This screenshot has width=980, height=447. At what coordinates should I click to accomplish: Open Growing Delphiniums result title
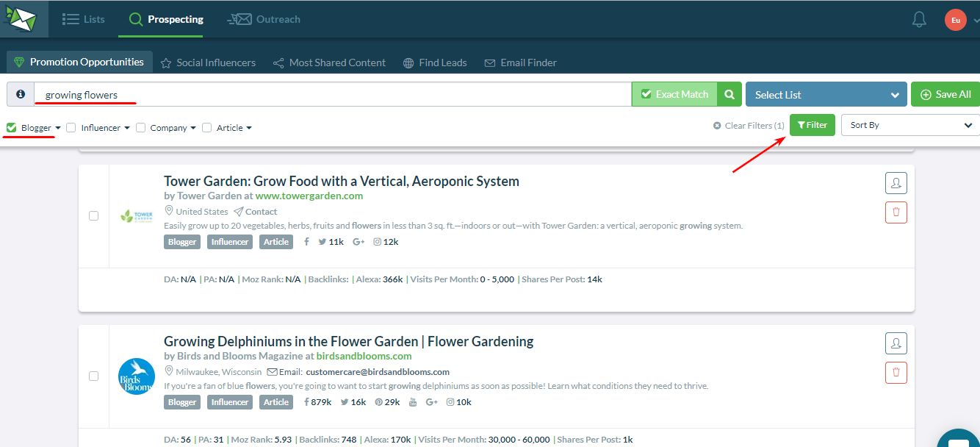[x=349, y=341]
